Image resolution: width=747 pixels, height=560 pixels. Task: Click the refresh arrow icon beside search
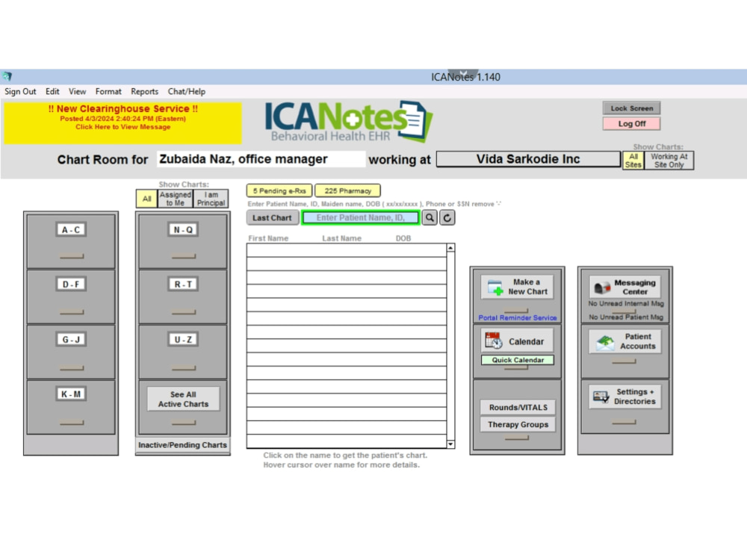tap(447, 217)
